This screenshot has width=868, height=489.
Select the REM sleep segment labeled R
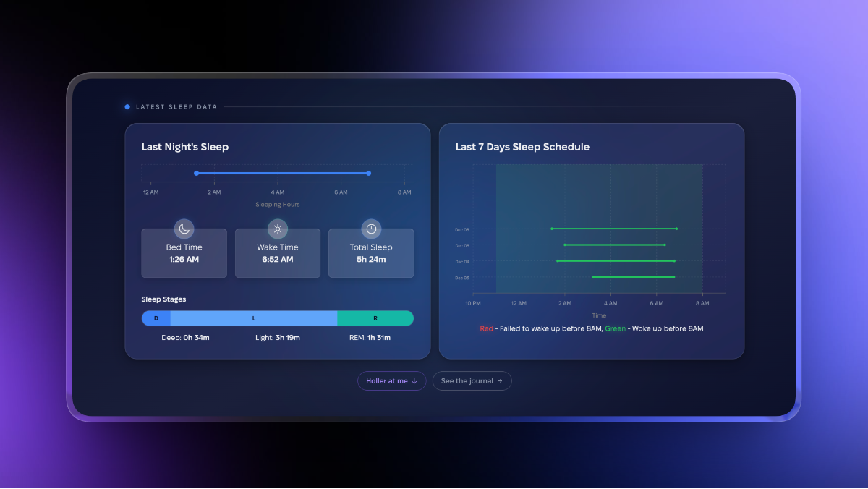point(375,318)
